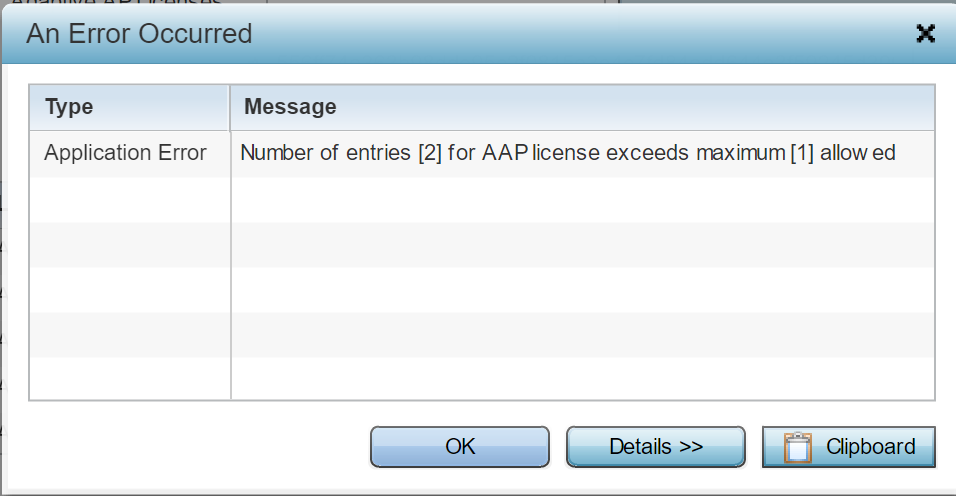This screenshot has width=956, height=496.
Task: Click the >> chevrons on the Details button
Action: point(691,447)
